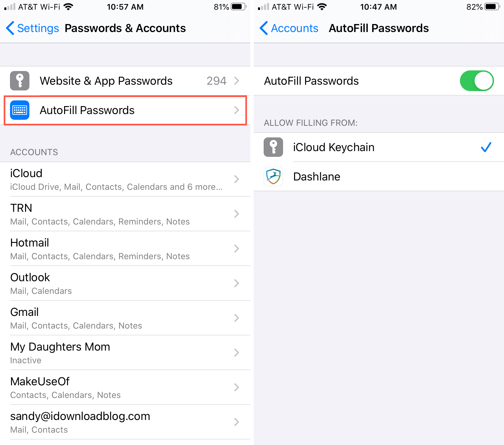The height and width of the screenshot is (445, 504).
Task: Open the Hotmail account disclosure arrow
Action: pyautogui.click(x=237, y=249)
